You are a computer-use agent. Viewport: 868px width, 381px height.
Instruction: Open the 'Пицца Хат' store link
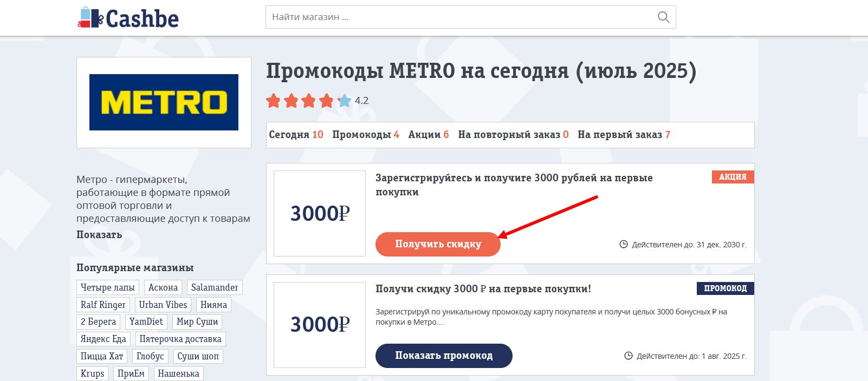coord(102,356)
